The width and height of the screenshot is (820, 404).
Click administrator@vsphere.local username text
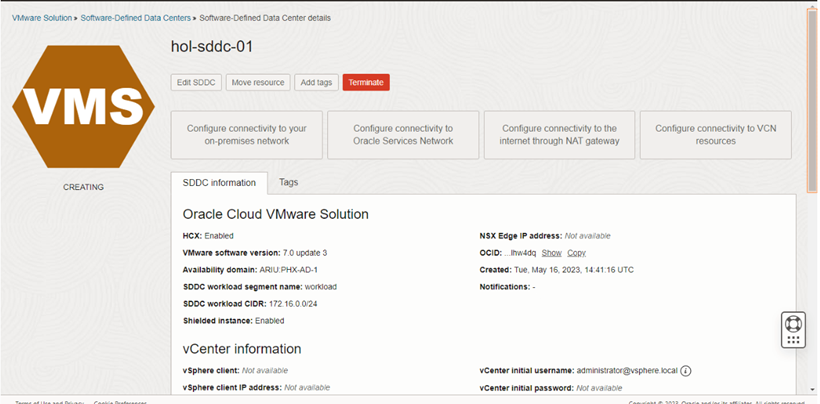[x=627, y=371]
